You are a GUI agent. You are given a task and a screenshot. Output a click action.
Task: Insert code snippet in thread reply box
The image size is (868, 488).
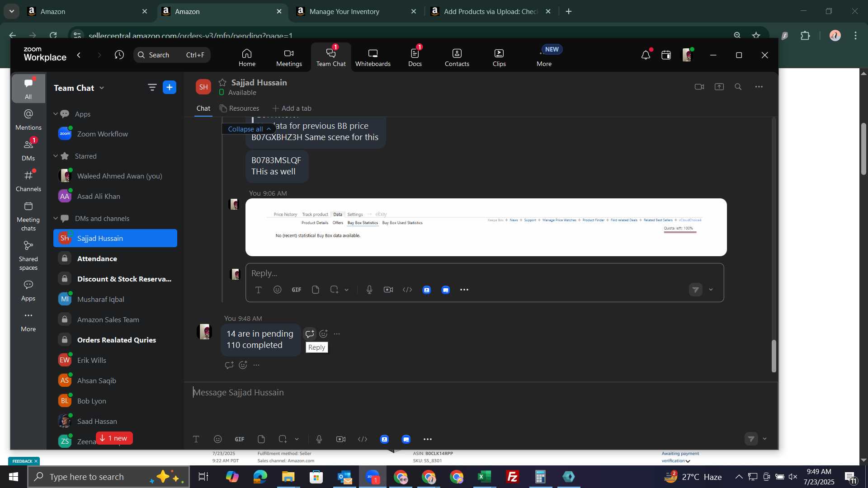click(x=407, y=290)
